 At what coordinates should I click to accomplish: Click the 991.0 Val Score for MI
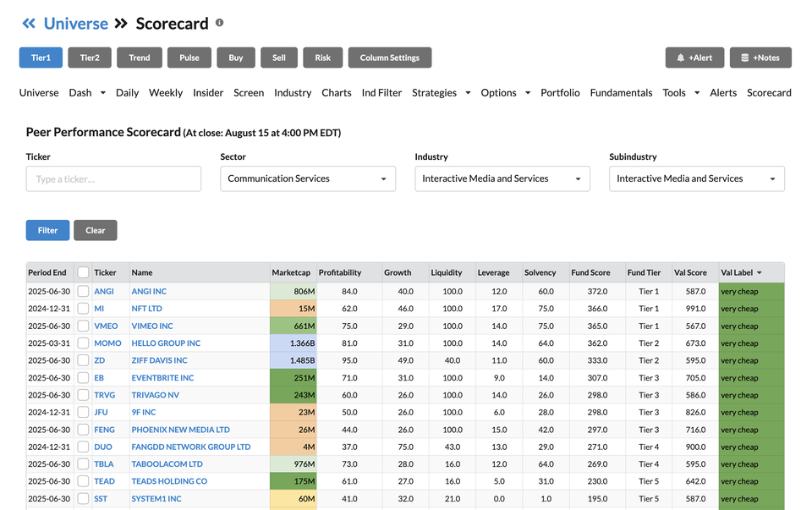click(696, 309)
